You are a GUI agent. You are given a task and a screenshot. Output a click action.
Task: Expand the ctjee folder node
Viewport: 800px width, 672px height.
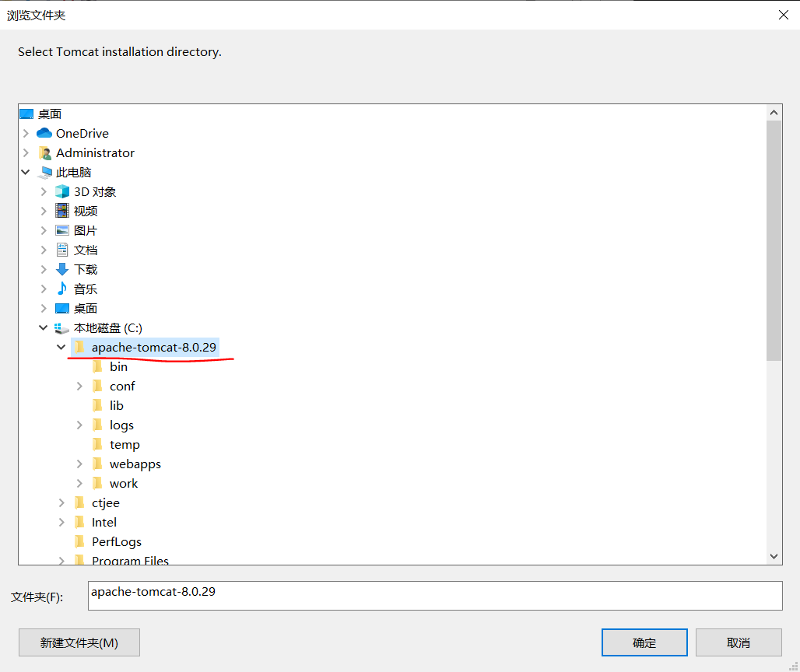61,502
